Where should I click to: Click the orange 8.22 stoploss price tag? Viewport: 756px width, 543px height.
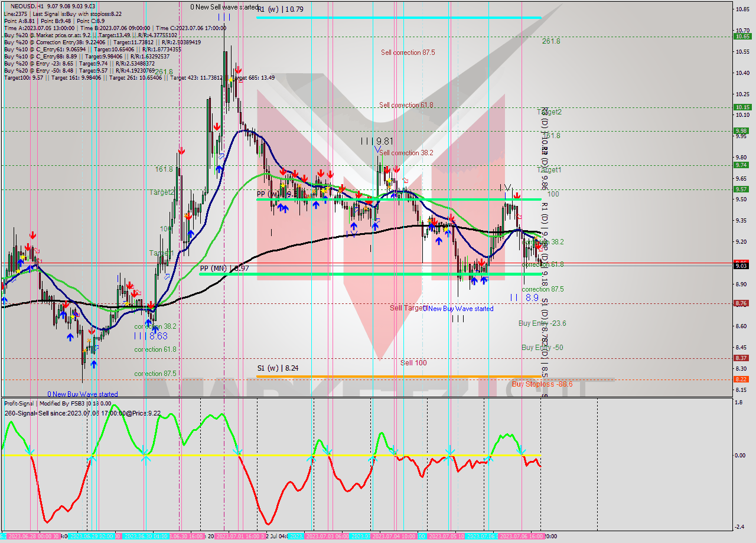tap(742, 379)
